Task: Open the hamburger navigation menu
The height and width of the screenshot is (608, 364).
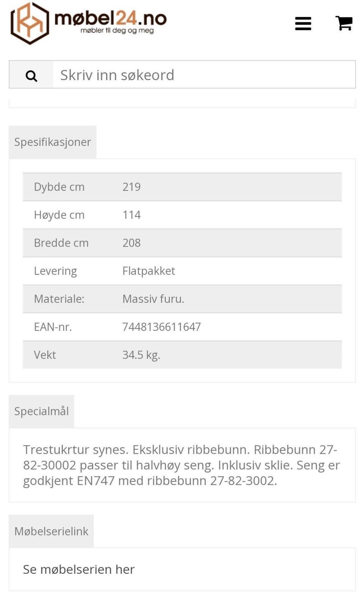Action: [x=303, y=24]
